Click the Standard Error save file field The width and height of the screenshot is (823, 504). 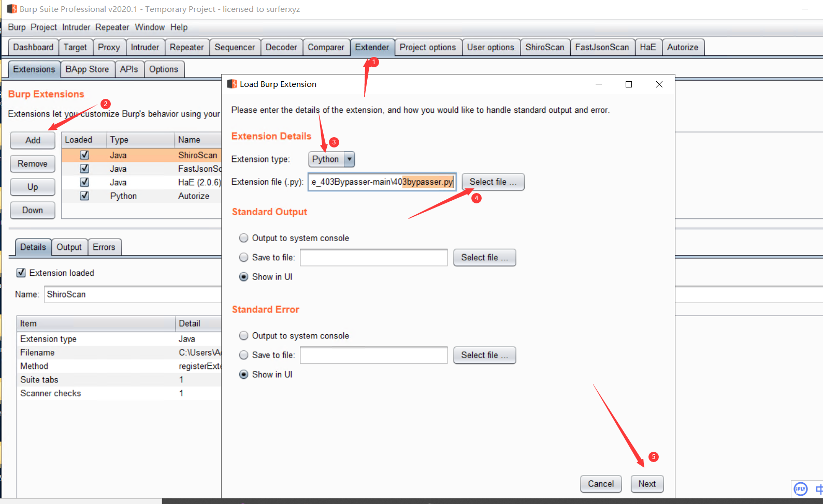click(374, 355)
